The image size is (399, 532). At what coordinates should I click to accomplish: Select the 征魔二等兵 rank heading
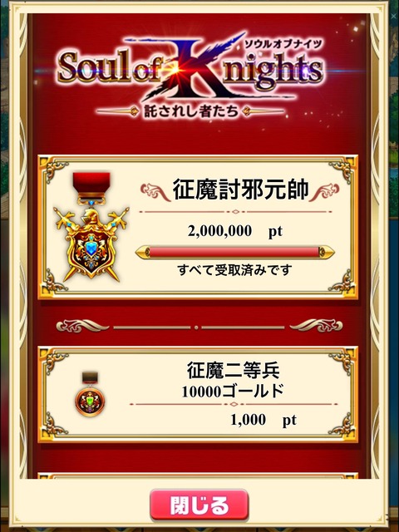tap(234, 371)
